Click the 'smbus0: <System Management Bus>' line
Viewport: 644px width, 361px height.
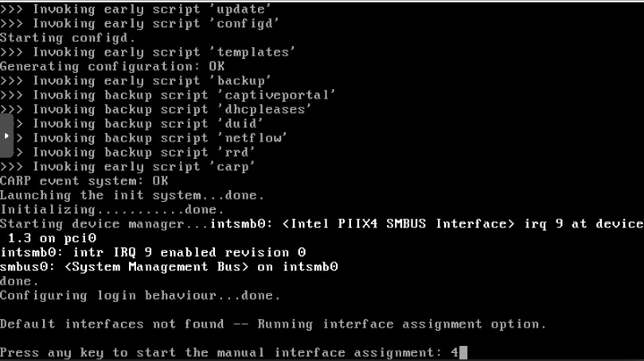[169, 266]
